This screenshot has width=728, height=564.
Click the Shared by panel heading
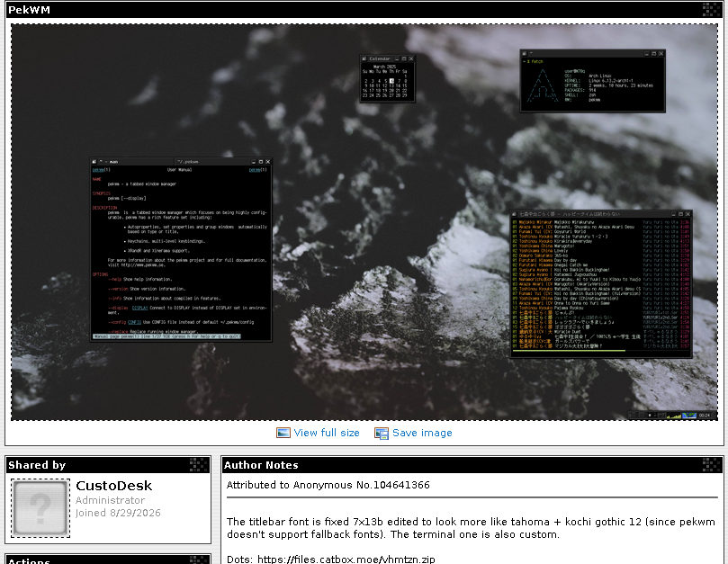37,465
